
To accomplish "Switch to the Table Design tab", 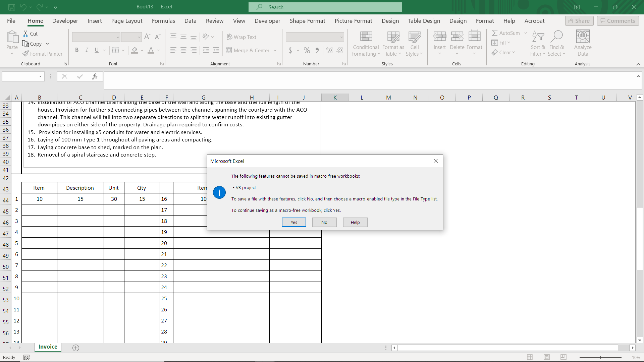I will coord(424,21).
